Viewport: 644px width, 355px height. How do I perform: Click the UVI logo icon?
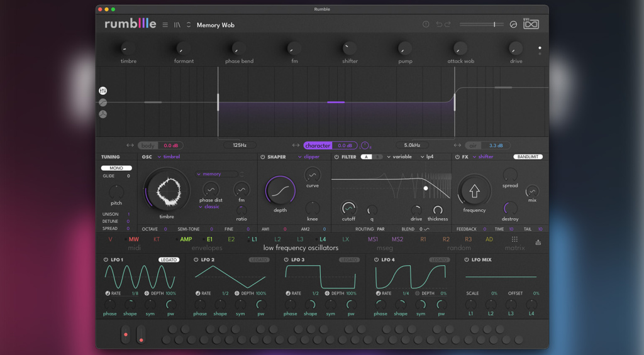pos(531,24)
